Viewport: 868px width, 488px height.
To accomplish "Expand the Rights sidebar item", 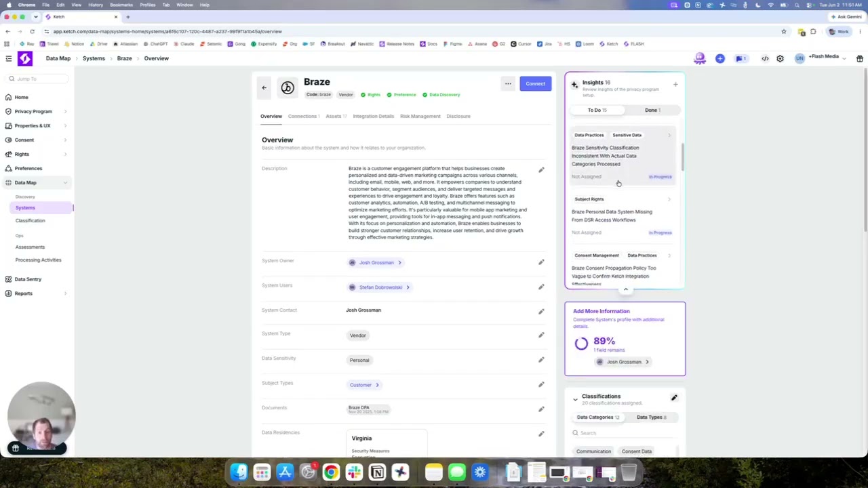I will coord(66,154).
